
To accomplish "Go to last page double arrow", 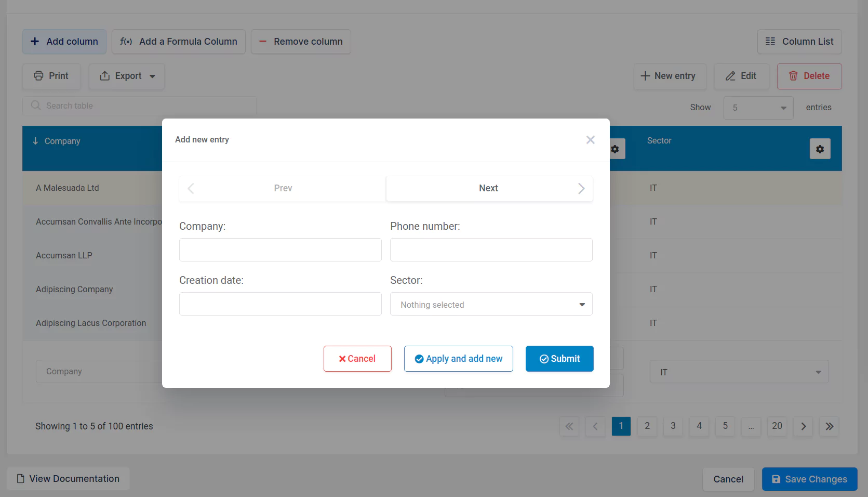I will (x=830, y=426).
